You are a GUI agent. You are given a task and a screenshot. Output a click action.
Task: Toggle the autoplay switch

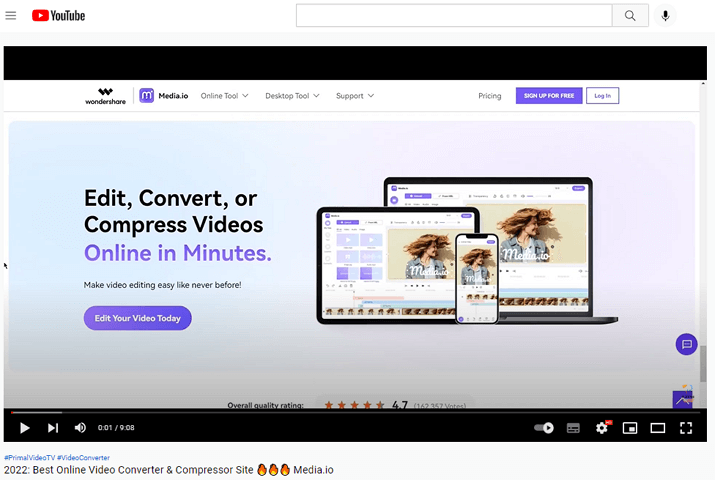(x=544, y=428)
